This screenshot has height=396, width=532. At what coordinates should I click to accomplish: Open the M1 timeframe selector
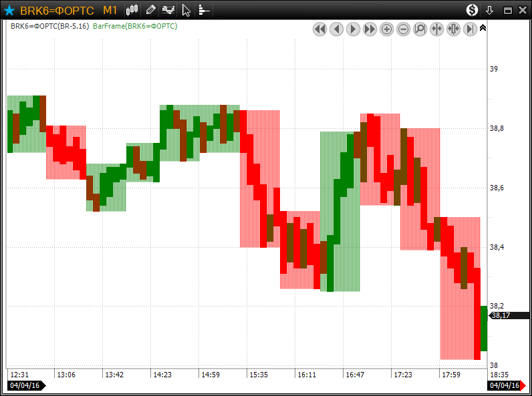[x=110, y=10]
